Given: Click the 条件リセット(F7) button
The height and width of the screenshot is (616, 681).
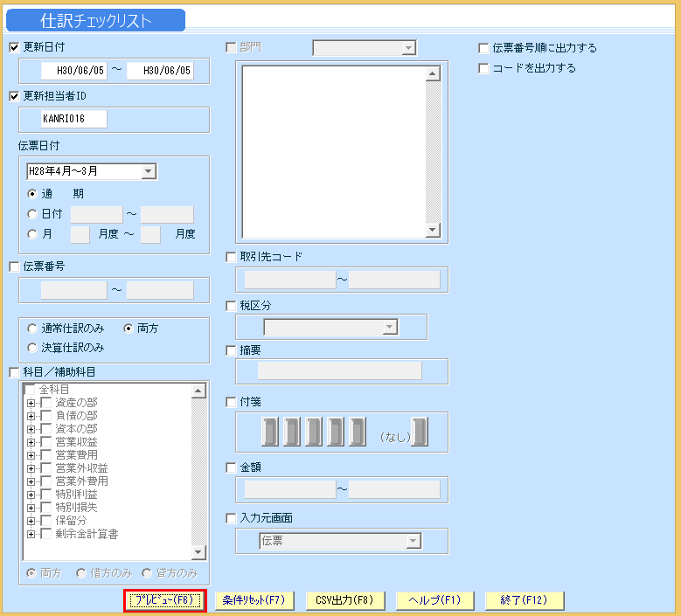Looking at the screenshot, I should coord(254,601).
